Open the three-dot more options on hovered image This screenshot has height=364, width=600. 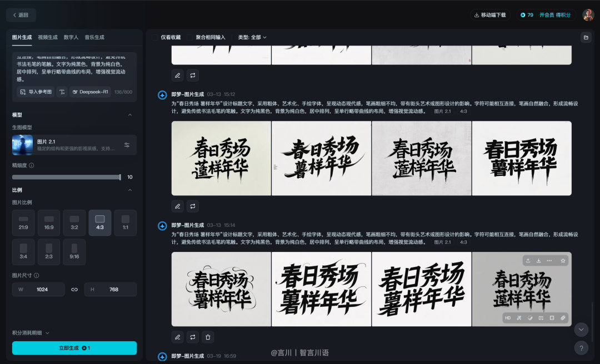click(549, 260)
